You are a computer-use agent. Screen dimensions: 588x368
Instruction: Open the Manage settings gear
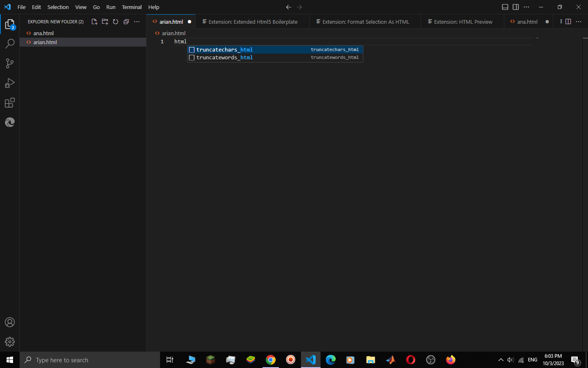10,342
